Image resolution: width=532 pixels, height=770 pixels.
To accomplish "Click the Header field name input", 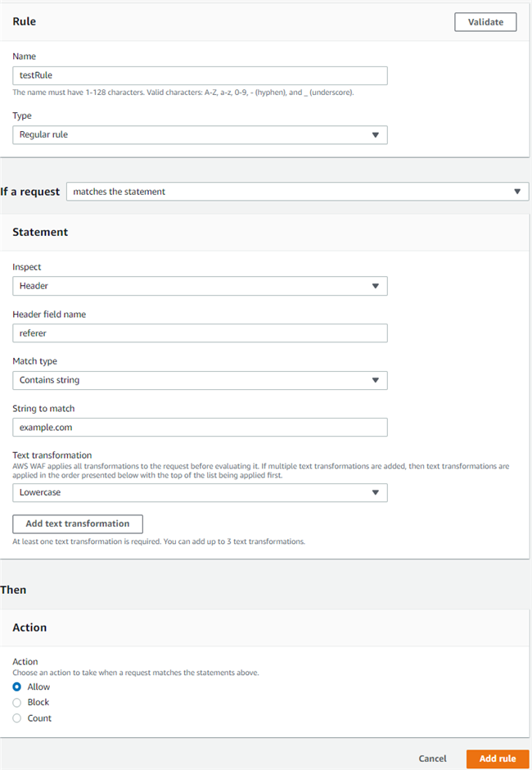I will point(200,333).
